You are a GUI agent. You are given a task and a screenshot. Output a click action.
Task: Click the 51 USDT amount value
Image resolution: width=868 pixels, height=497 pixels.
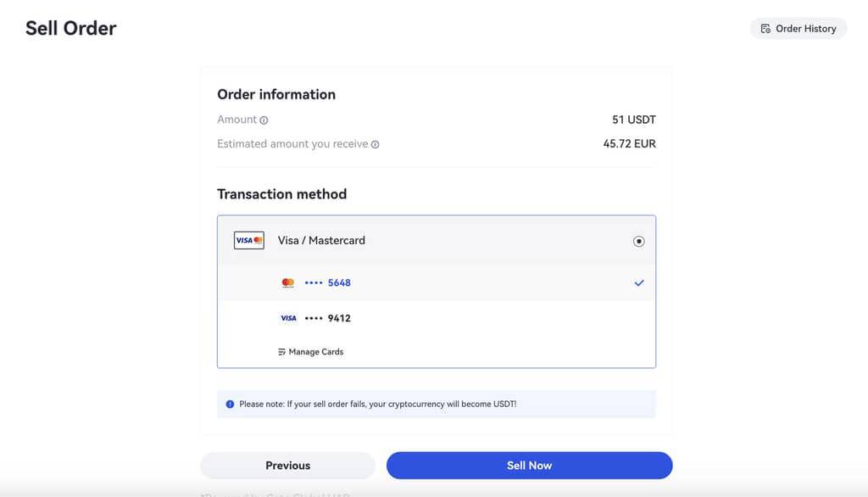point(633,120)
